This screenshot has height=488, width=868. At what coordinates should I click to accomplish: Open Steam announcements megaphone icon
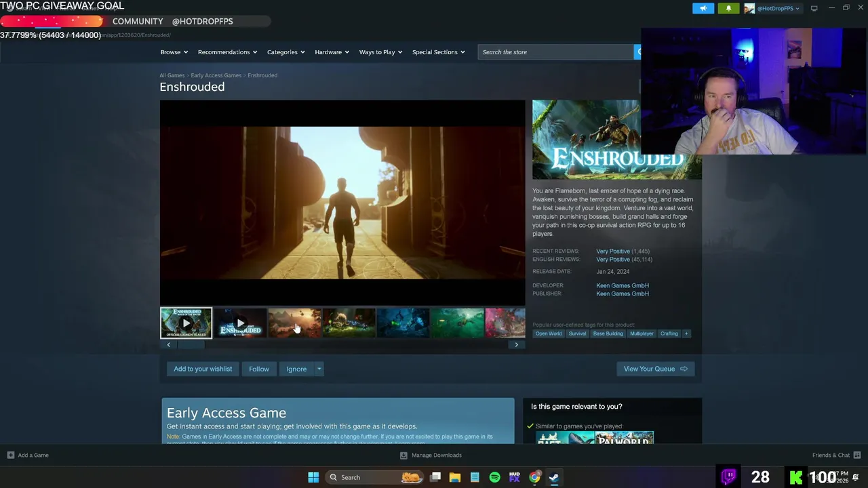pyautogui.click(x=703, y=8)
